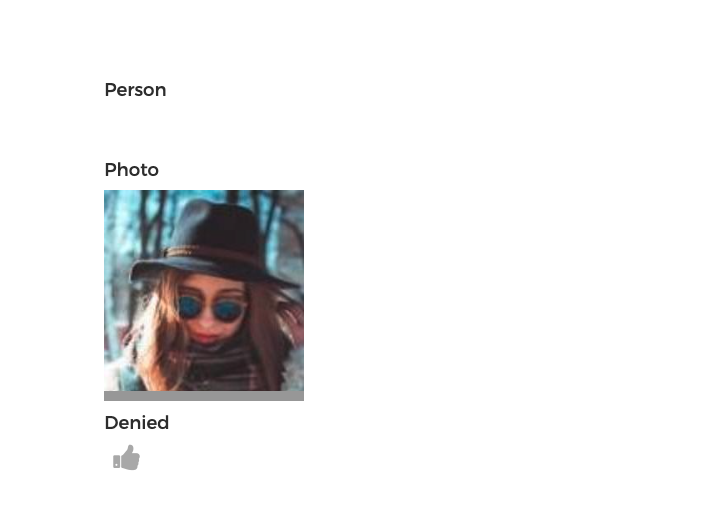Viewport: 706px width, 514px height.
Task: Click the gray thumbs-up icon
Action: point(127,458)
